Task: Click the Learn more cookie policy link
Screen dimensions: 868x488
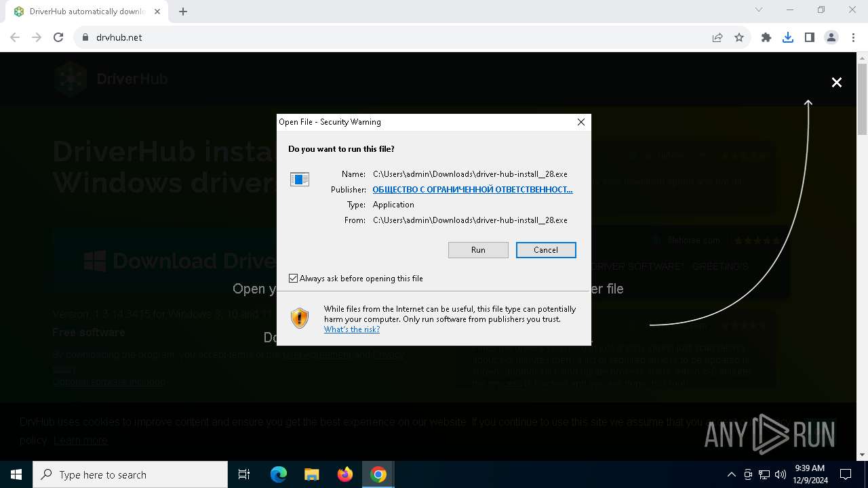Action: point(81,441)
